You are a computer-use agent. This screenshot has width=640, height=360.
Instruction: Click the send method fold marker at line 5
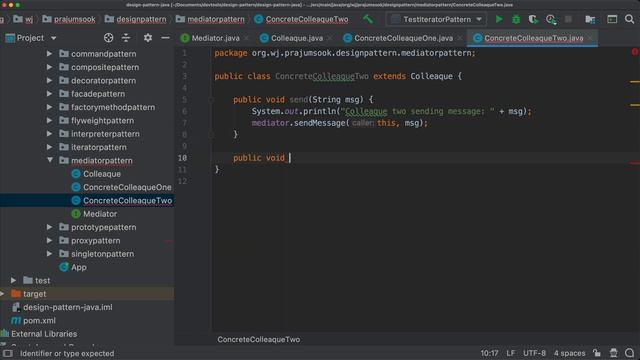click(x=211, y=100)
